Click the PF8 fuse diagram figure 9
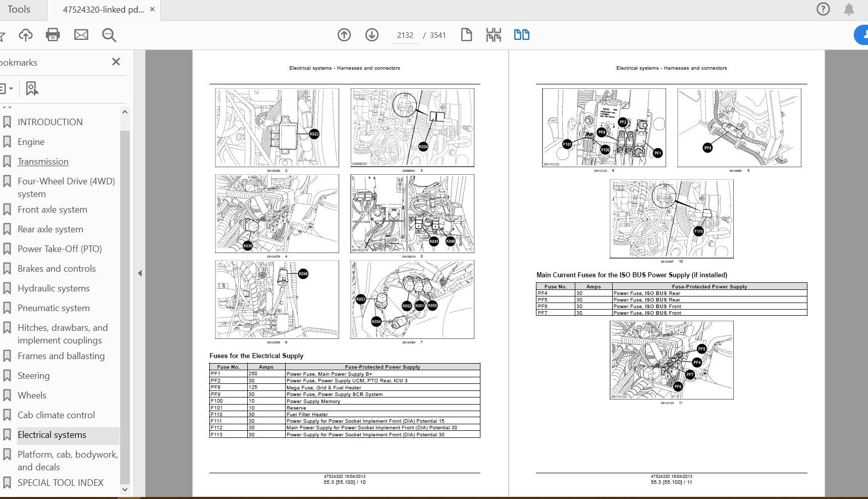 click(739, 128)
